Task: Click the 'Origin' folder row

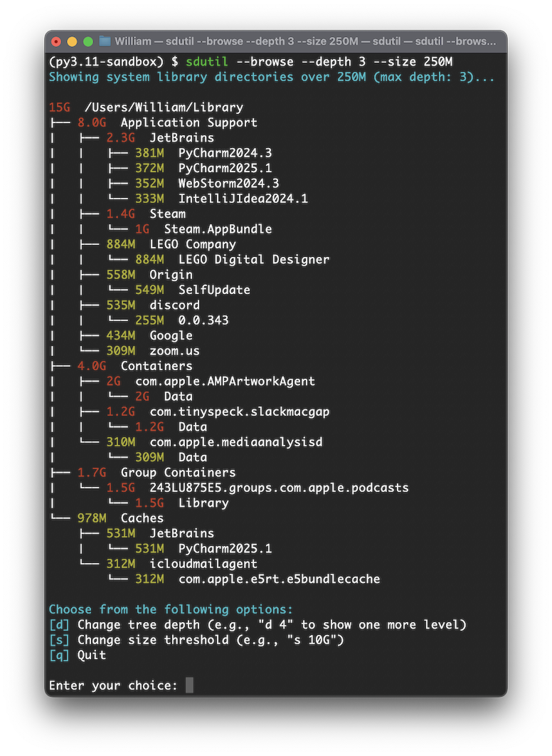Action: (x=149, y=275)
